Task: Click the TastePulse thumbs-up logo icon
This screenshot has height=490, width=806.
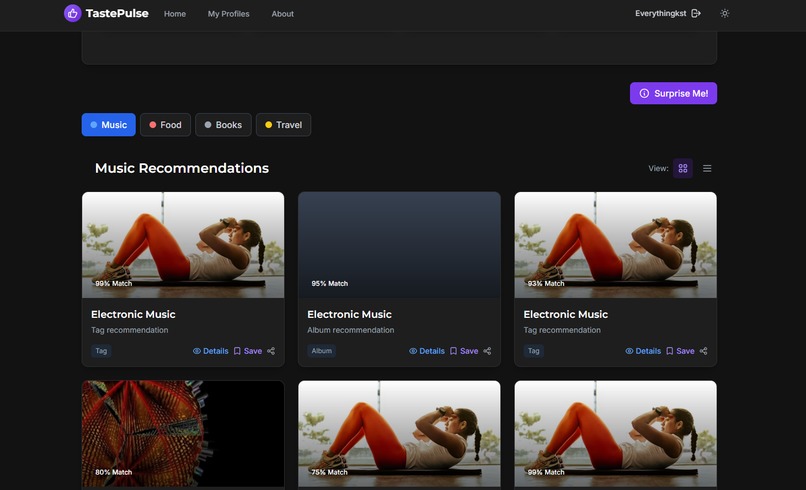Action: (x=72, y=13)
